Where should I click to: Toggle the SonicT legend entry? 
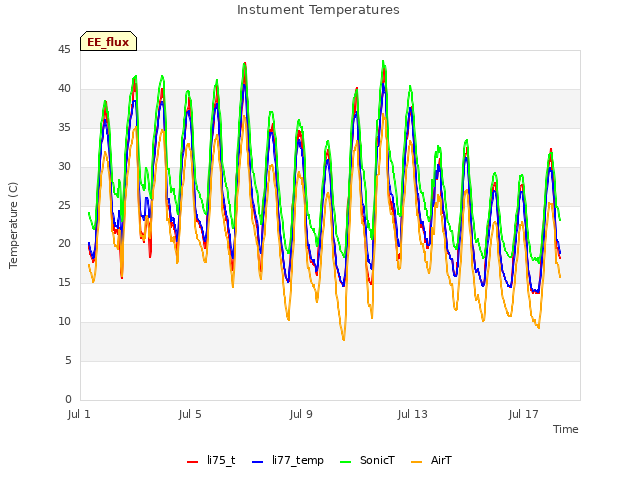367,460
